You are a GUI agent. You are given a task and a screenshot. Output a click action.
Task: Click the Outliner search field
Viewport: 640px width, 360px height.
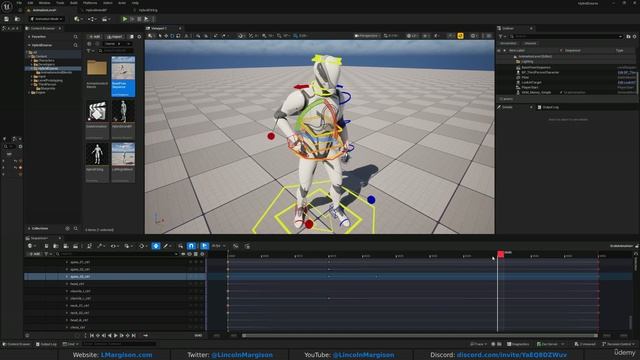click(x=566, y=36)
